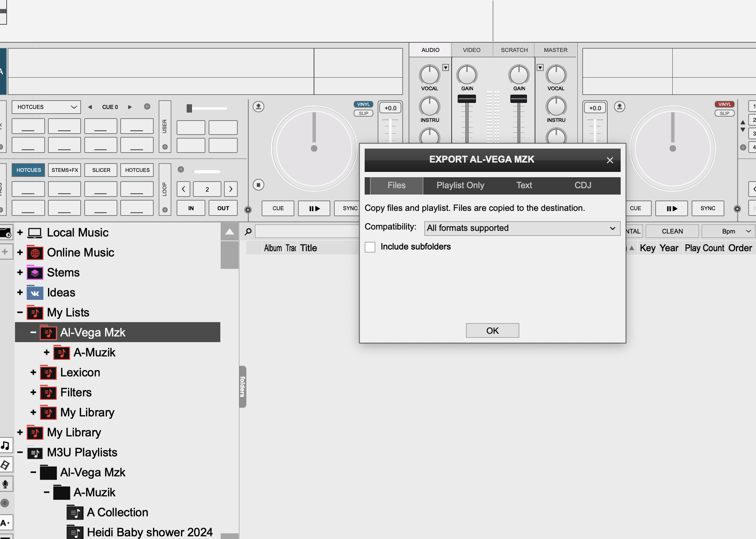Click the video film sidebar icon
The image size is (756, 539).
(x=5, y=465)
